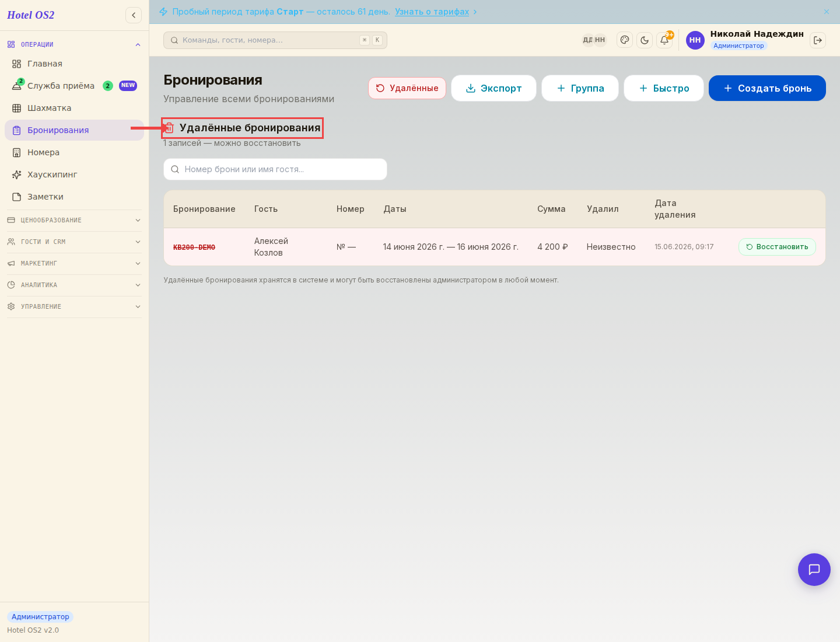Collapse the ОПЕРАЦИИ section
840x642 pixels.
click(x=75, y=44)
